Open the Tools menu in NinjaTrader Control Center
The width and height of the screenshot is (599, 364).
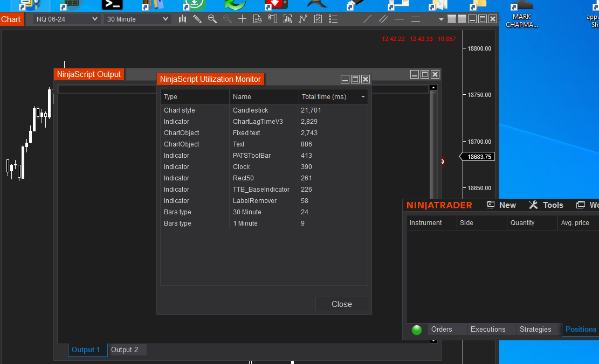[553, 205]
